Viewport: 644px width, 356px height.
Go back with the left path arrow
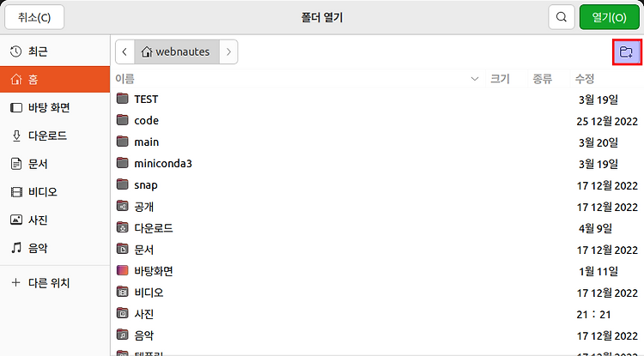click(125, 51)
